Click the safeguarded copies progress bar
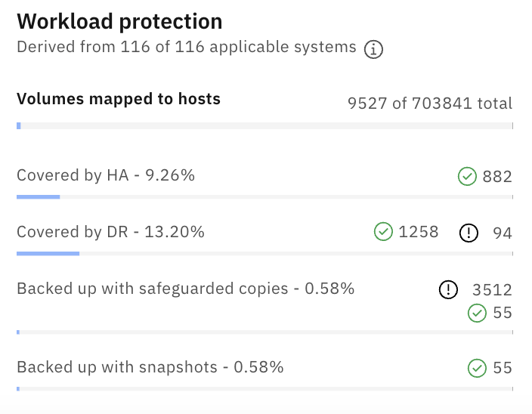Screen dimensions: 532x414 pos(265,332)
